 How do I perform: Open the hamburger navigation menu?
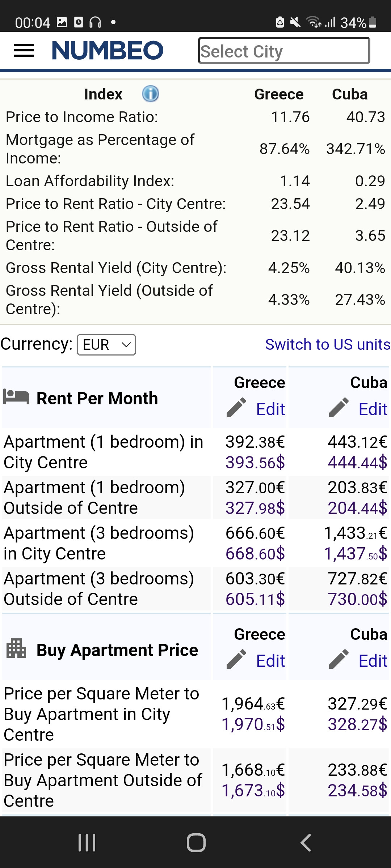coord(24,50)
